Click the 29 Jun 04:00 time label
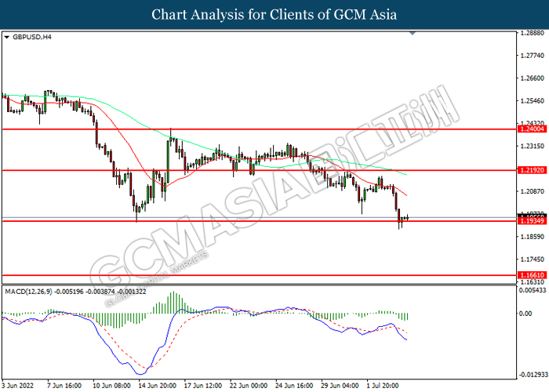 340,386
